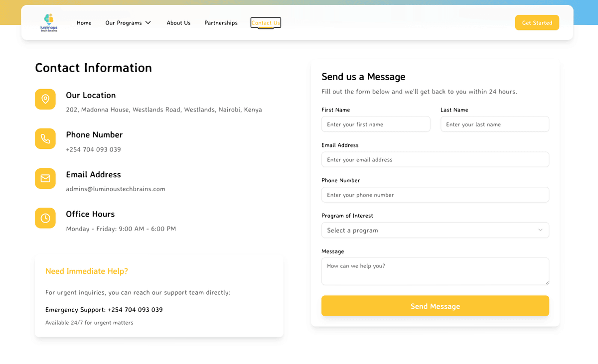
Task: Select the Email Address input box
Action: tap(435, 159)
